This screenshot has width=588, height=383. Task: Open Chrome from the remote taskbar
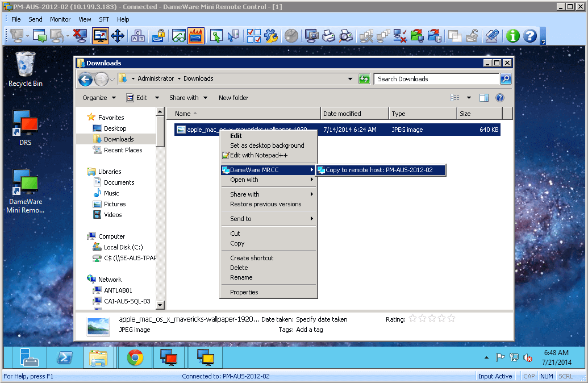[x=135, y=357]
